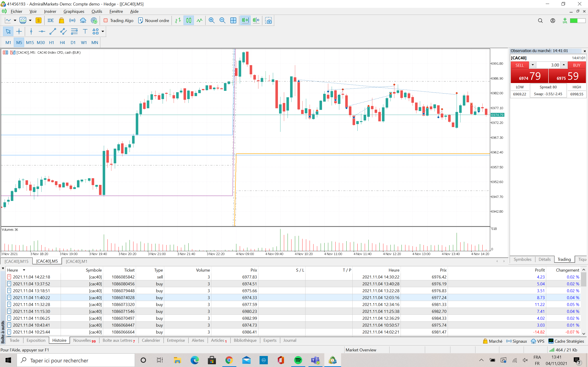Select the crosshair cursor tool
This screenshot has width=588, height=367.
pos(19,32)
